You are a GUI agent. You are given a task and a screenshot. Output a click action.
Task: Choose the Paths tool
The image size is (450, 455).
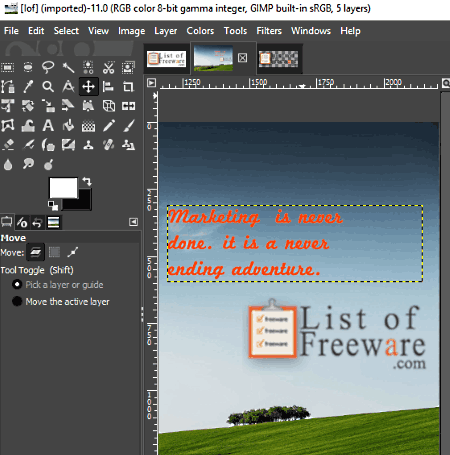pos(8,87)
